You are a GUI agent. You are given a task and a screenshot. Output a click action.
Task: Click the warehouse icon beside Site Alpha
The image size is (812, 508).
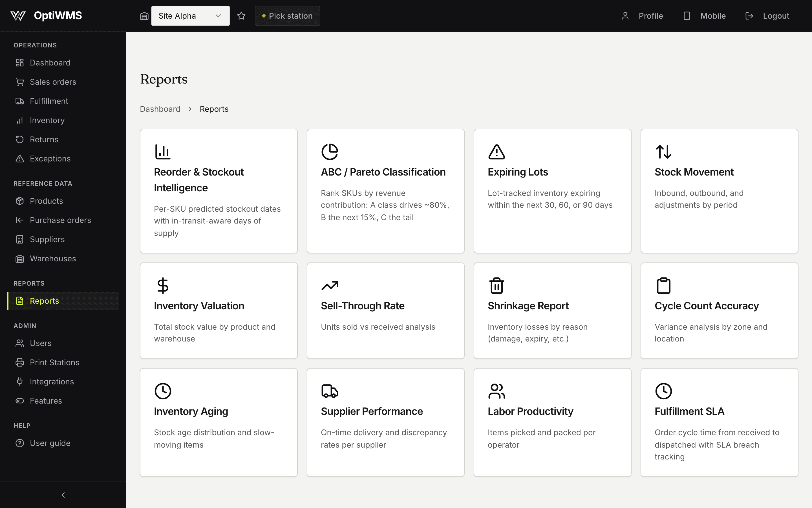pyautogui.click(x=144, y=16)
